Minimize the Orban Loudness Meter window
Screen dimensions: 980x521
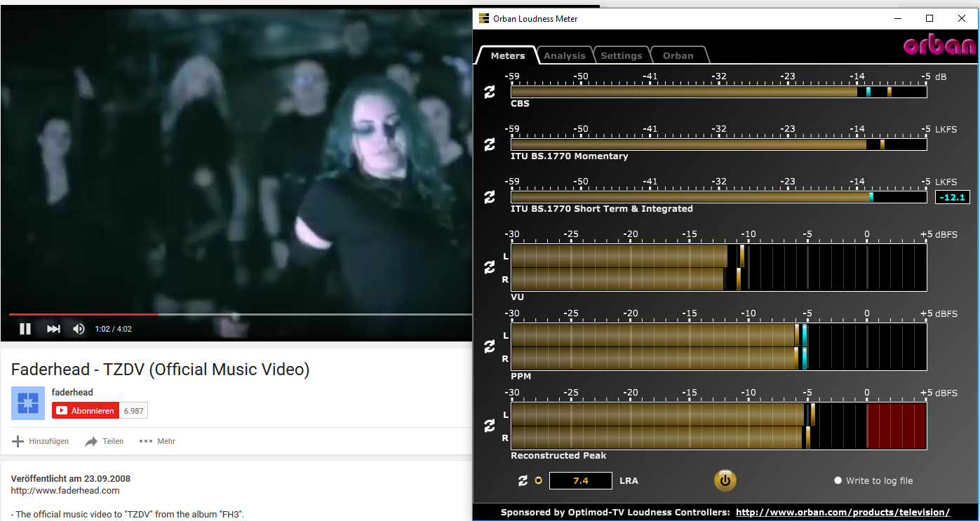coord(897,19)
